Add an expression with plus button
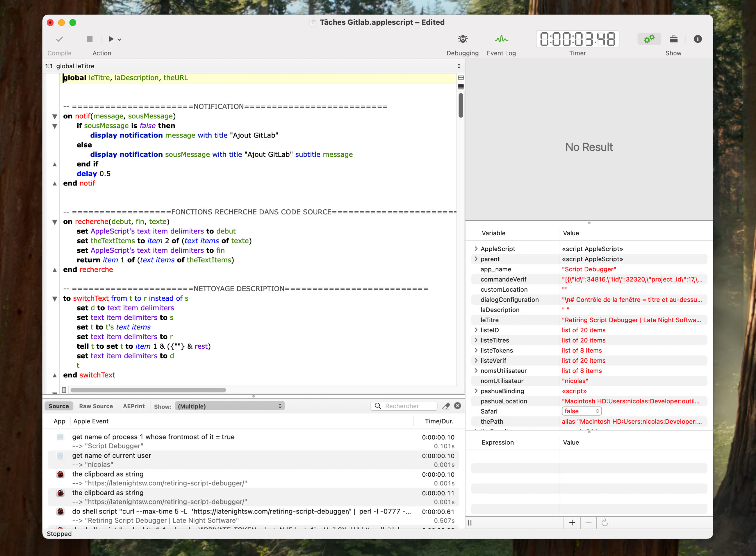Screen dimensions: 756x556 pyautogui.click(x=572, y=522)
